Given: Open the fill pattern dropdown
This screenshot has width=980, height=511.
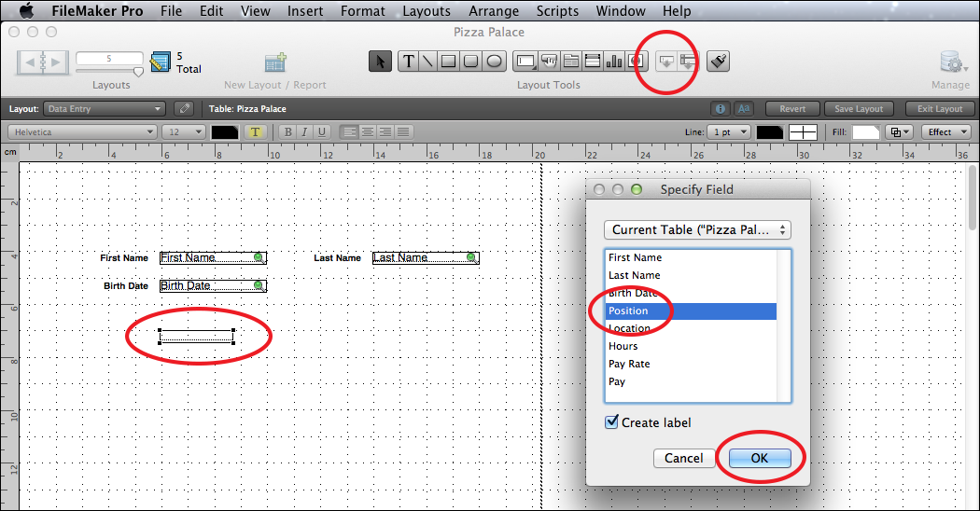Looking at the screenshot, I should [x=900, y=131].
